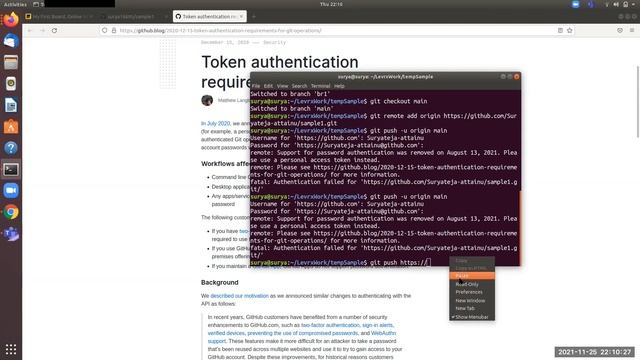The image size is (640, 360).
Task: Open the Zoom app from the dock
Action: (x=11, y=191)
